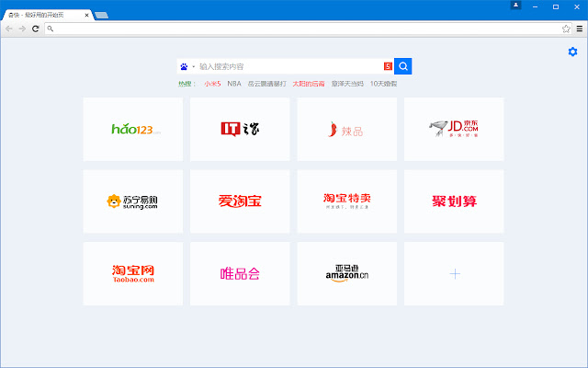Viewport: 588px width, 368px height.
Task: Click the 小米5 hot search link
Action: 212,84
